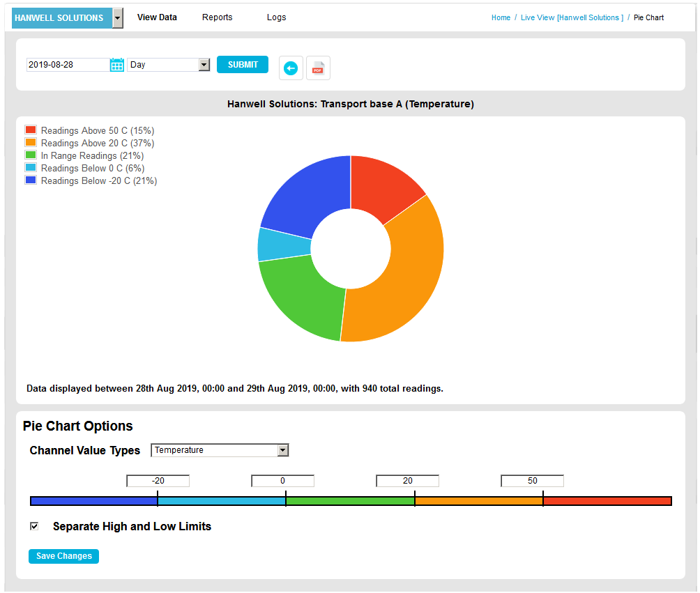Click the orange segment of the limits bar
This screenshot has width=700, height=593.
pos(479,501)
